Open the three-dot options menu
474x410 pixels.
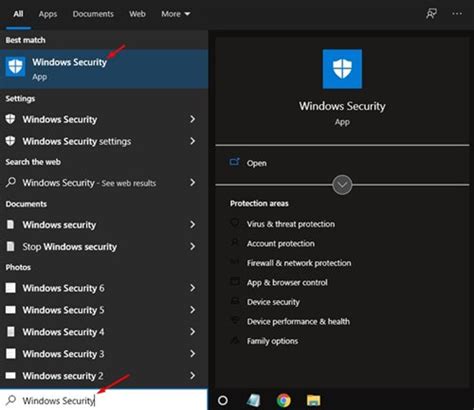(457, 14)
